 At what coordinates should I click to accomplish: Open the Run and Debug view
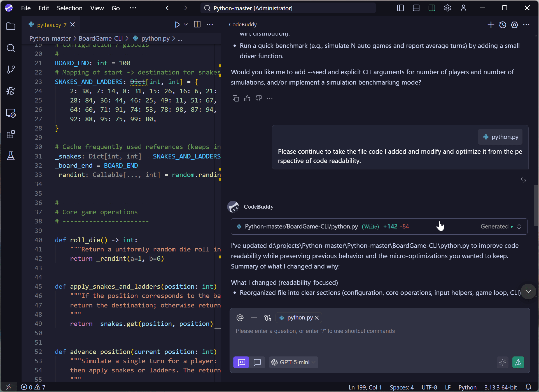pos(11,91)
